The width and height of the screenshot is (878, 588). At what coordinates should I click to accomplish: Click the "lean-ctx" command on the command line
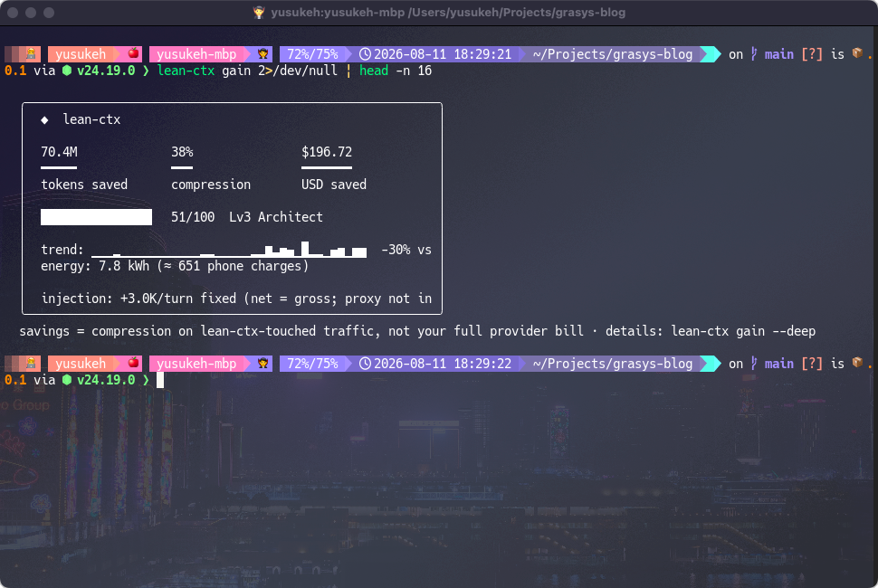[x=186, y=71]
